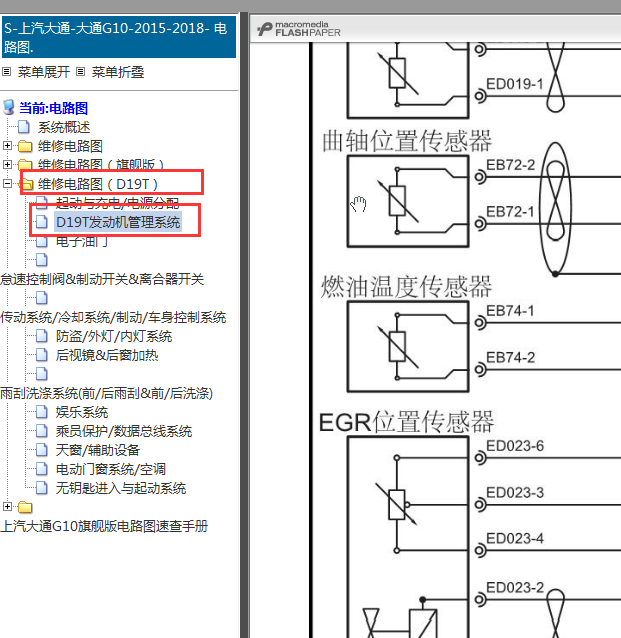Click connector label EB72-1
The width and height of the screenshot is (621, 638).
510,212
